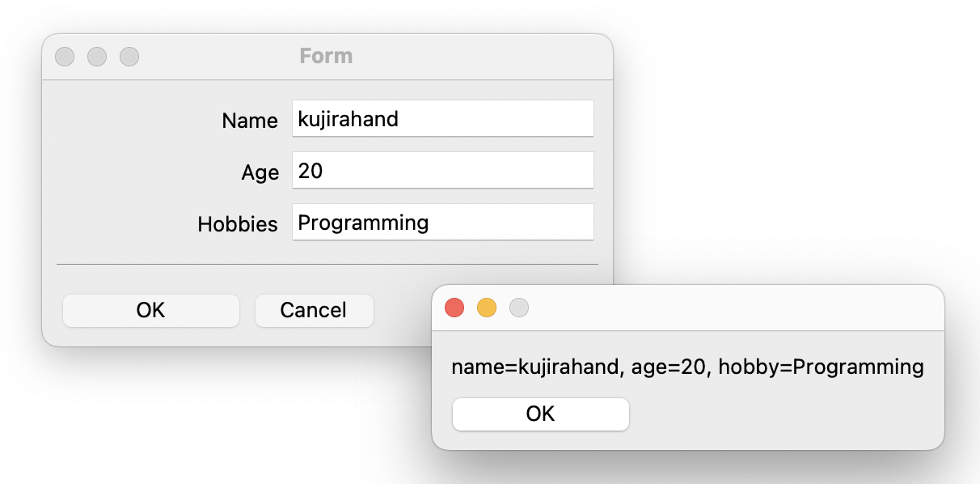Click the Form window zoom button

pyautogui.click(x=129, y=57)
